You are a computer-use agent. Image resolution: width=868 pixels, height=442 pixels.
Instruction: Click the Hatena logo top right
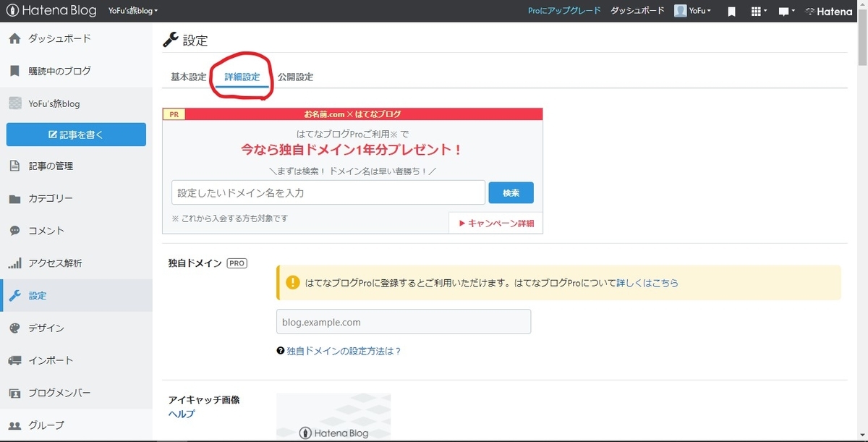[828, 11]
